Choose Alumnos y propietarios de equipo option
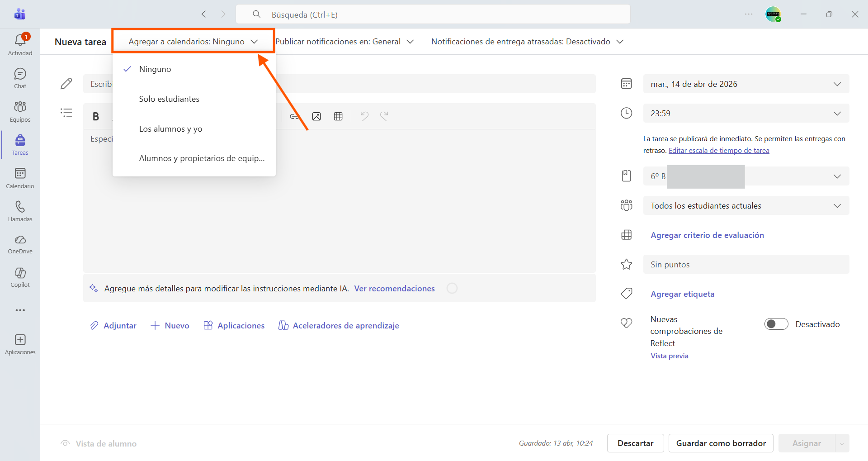 click(194, 158)
